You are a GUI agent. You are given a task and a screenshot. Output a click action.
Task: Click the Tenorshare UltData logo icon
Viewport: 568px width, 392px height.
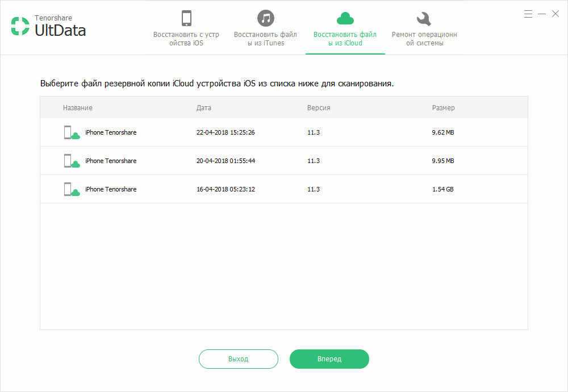pyautogui.click(x=20, y=27)
